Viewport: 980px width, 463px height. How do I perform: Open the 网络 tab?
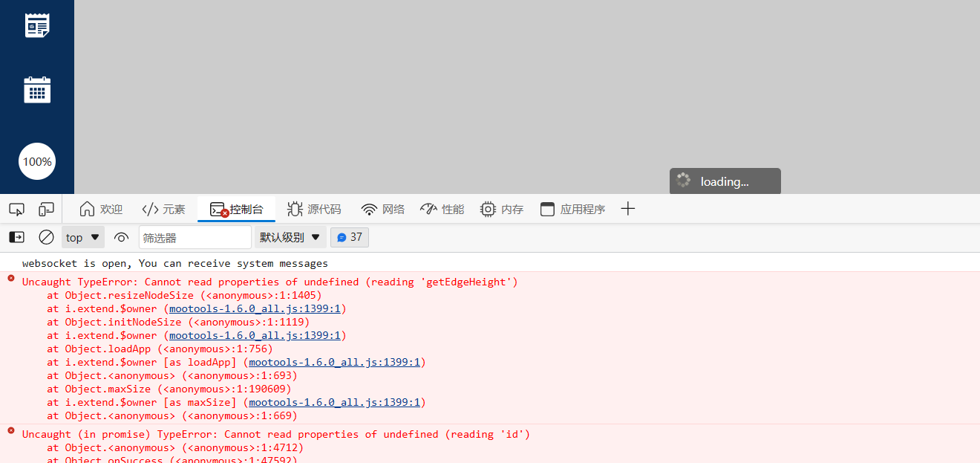[x=382, y=210]
